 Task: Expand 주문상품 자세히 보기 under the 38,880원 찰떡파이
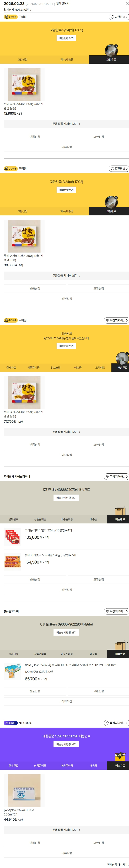point(66,275)
